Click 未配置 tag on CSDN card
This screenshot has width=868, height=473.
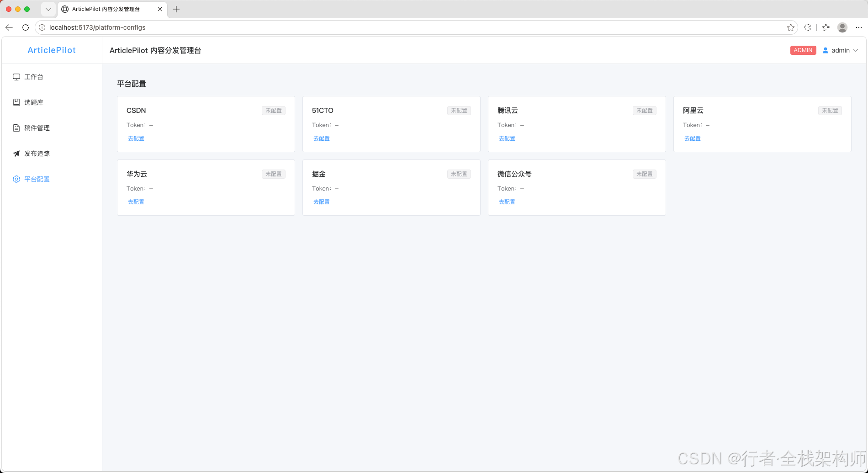[274, 111]
